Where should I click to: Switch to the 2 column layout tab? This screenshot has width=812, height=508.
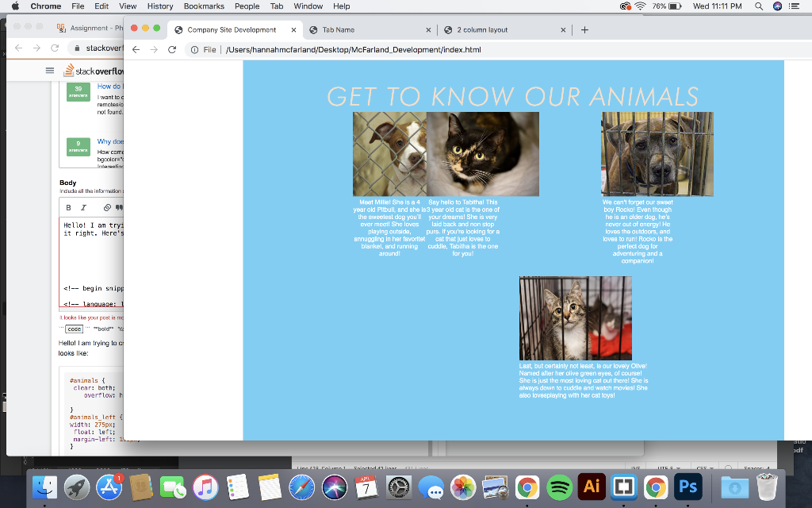click(x=505, y=30)
